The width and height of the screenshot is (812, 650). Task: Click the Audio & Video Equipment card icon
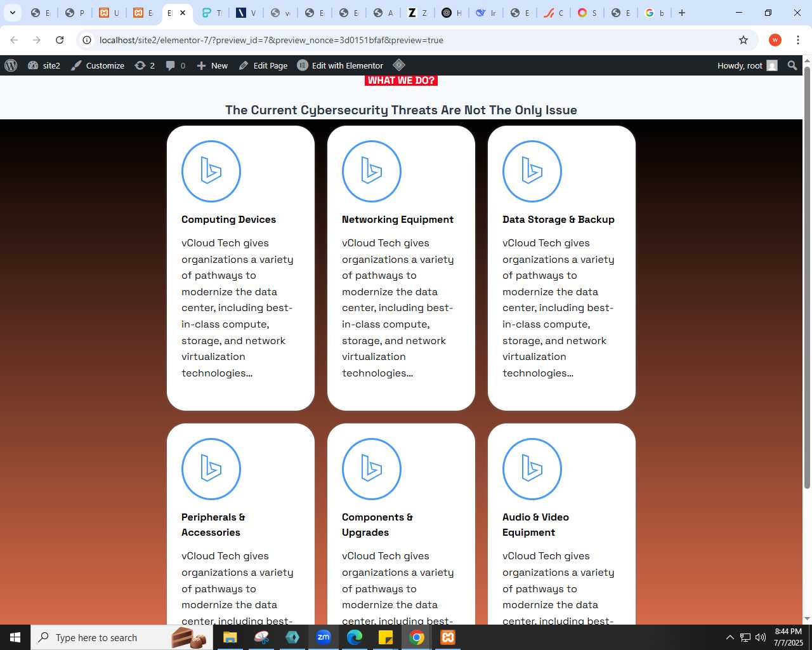532,469
